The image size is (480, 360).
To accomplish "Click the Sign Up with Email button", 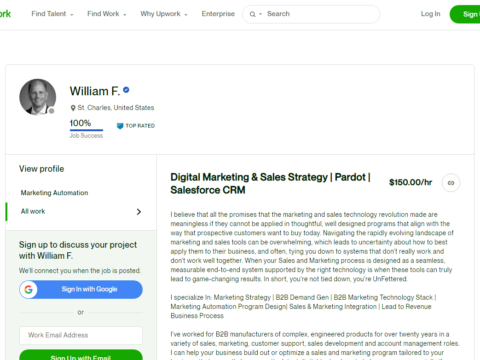I will 81,355.
